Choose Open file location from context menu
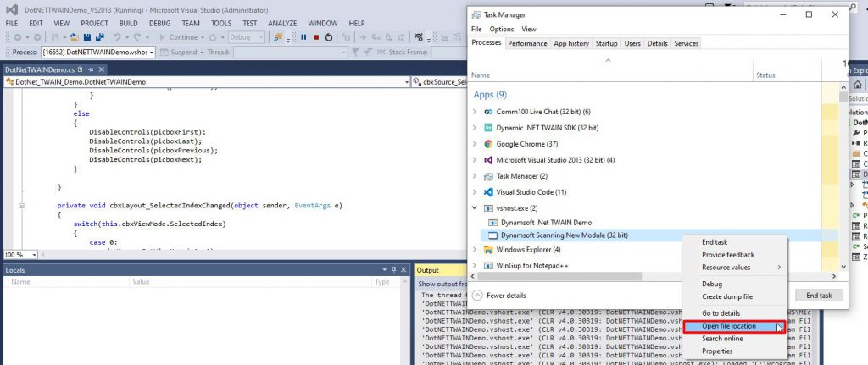This screenshot has height=365, width=868. [x=729, y=326]
